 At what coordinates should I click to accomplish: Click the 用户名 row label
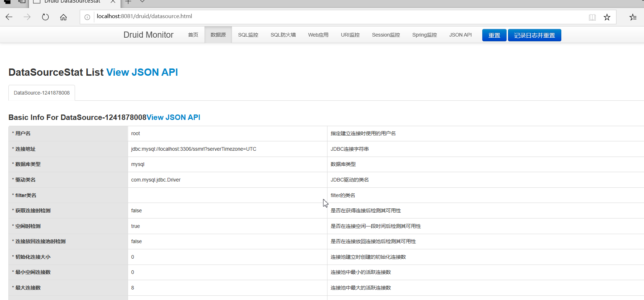tap(23, 133)
